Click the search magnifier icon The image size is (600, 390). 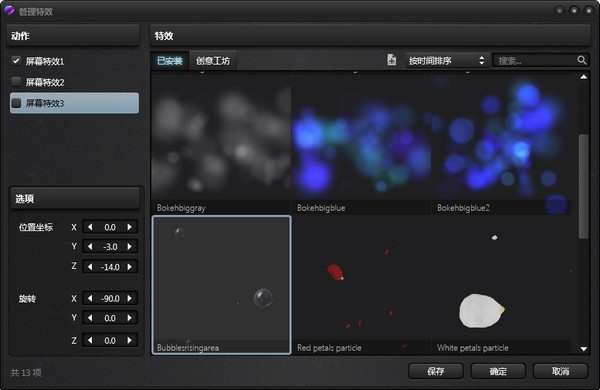coord(582,60)
